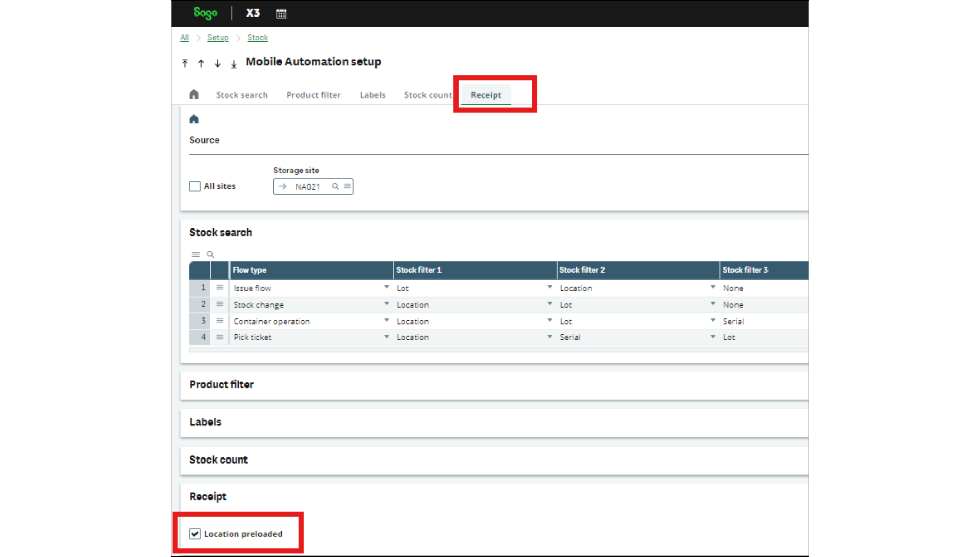Open Stock filter 2 dropdown in row 4
Image resolution: width=980 pixels, height=557 pixels.
[x=713, y=337]
